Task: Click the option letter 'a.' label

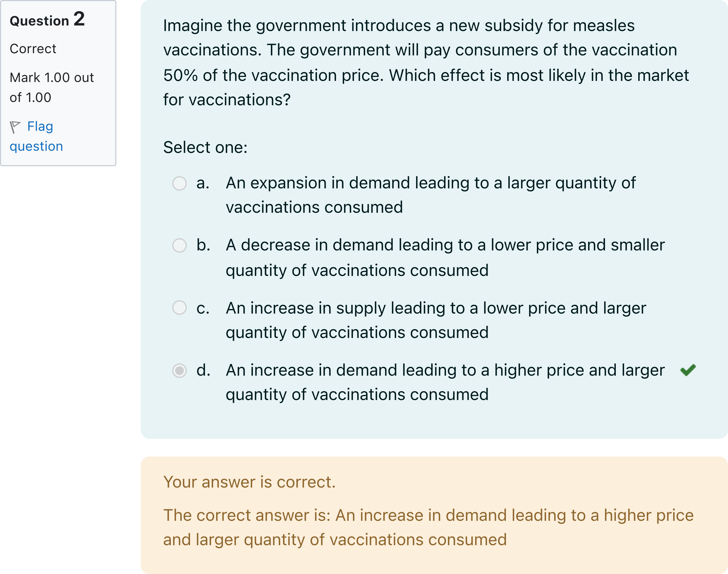Action: pos(203,183)
